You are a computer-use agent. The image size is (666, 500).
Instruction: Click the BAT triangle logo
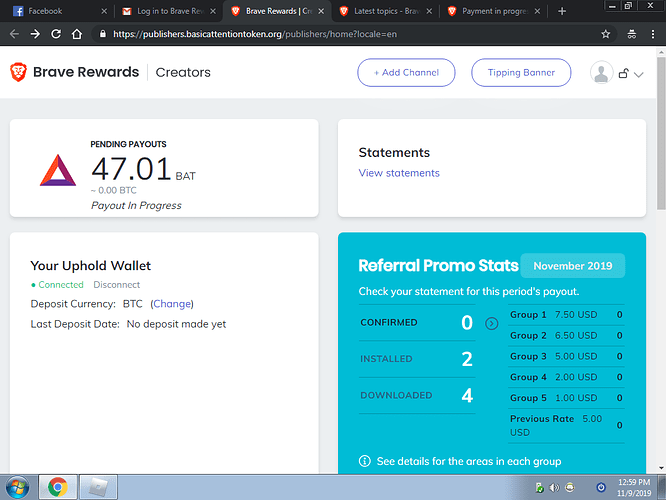tap(58, 170)
